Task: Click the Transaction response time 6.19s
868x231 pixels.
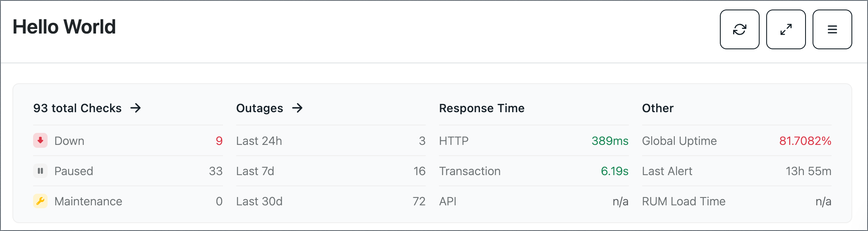Action: coord(615,171)
